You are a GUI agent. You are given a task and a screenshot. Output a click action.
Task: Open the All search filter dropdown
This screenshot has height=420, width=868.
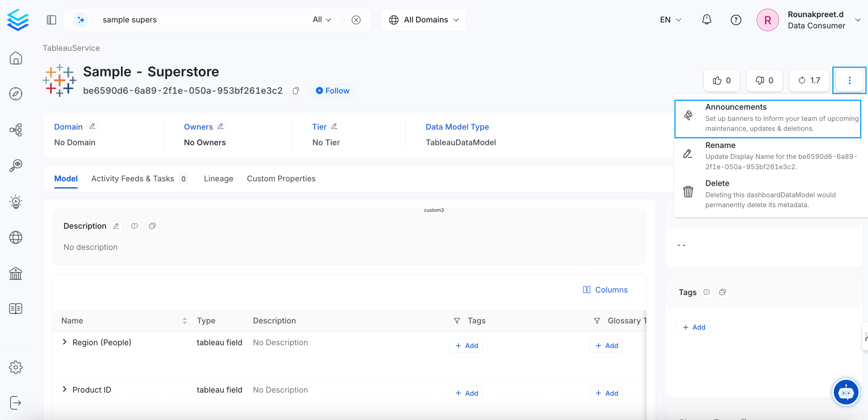pos(321,19)
